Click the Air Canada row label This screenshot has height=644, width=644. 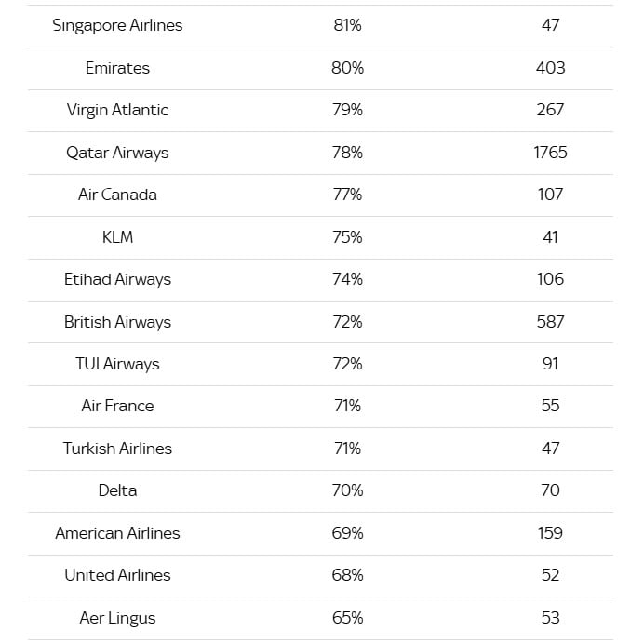coord(117,195)
